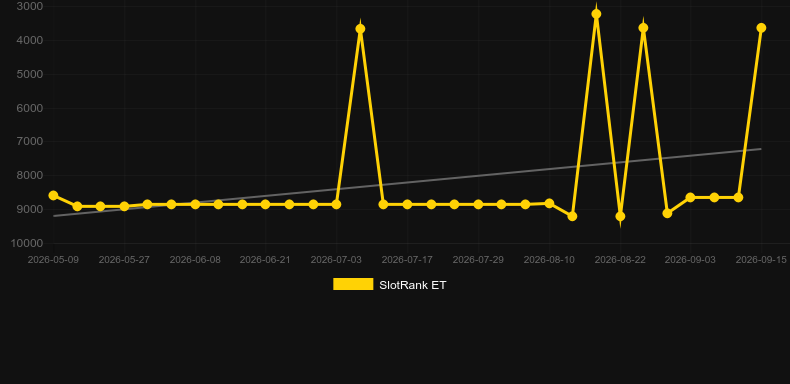Click the y-axis label 5000
This screenshot has height=384, width=790.
coord(30,74)
